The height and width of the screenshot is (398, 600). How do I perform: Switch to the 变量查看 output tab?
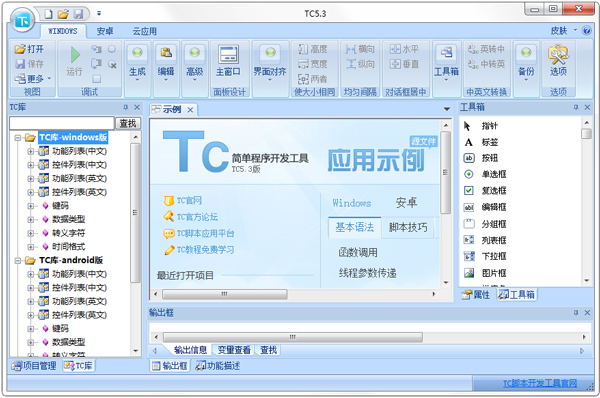point(234,350)
